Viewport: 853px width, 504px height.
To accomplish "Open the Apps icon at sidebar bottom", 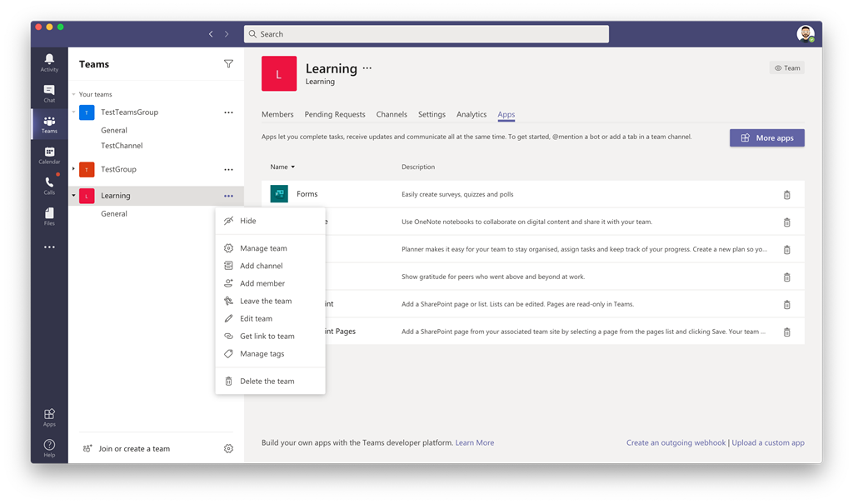I will (x=48, y=415).
